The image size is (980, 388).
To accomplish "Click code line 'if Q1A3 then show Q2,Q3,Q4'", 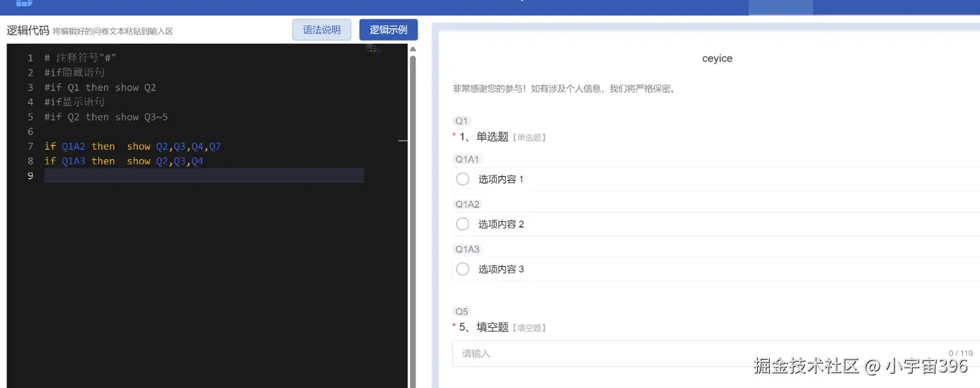I will click(124, 161).
